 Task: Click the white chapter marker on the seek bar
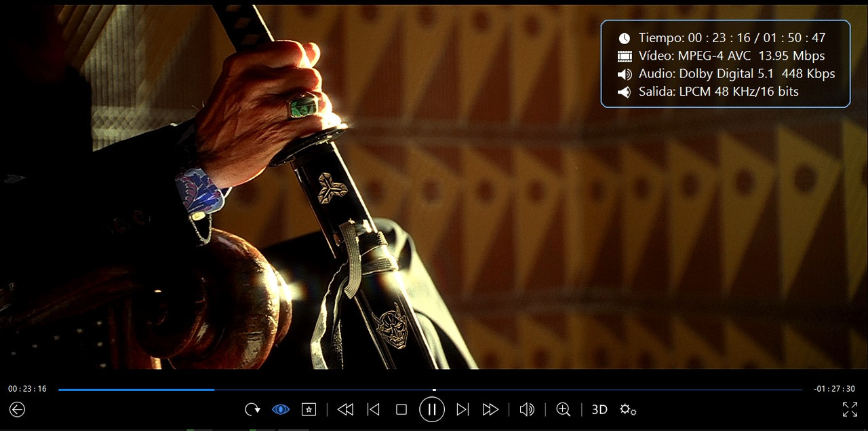click(x=434, y=390)
